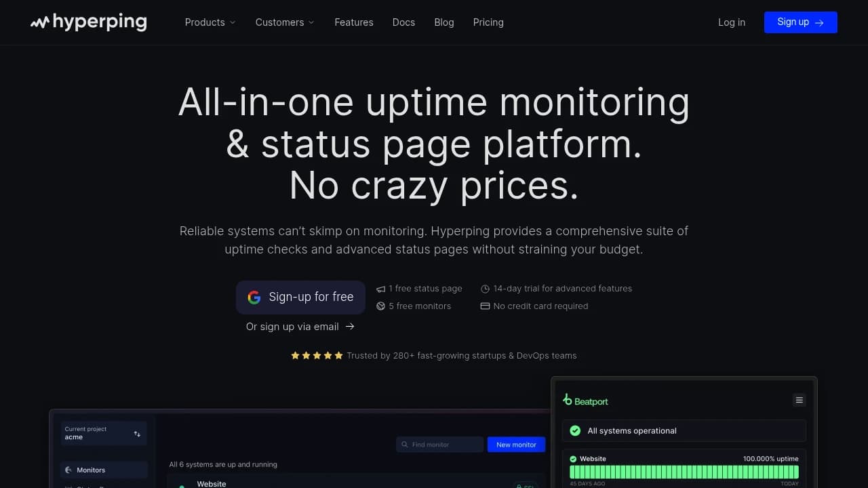Expand the Products dropdown
The image size is (868, 488).
pos(210,22)
